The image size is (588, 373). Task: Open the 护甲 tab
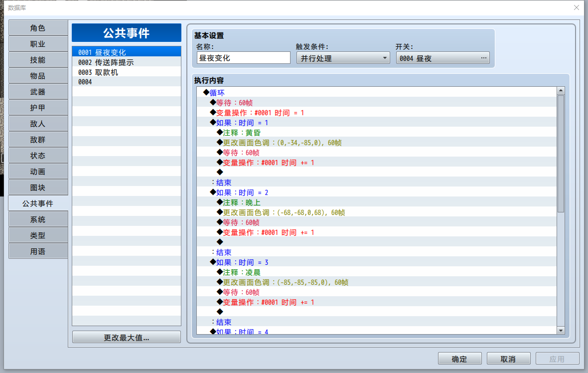[x=38, y=108]
